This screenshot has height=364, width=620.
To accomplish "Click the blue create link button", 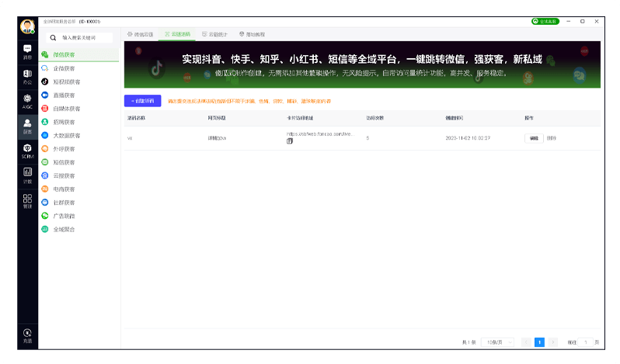I will point(142,101).
